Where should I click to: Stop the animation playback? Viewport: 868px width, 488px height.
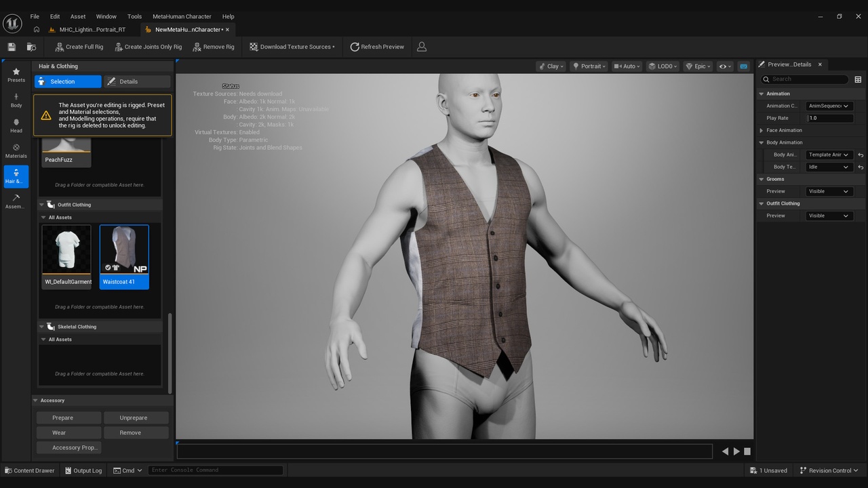(x=747, y=451)
